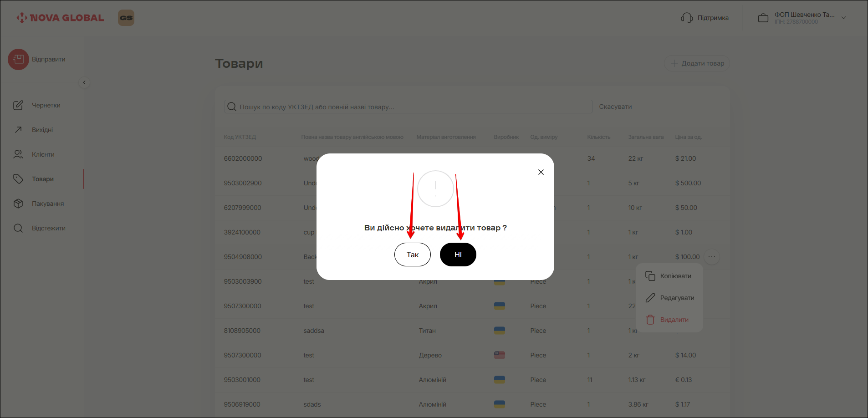Click the УКТЗЕД search input field

410,107
